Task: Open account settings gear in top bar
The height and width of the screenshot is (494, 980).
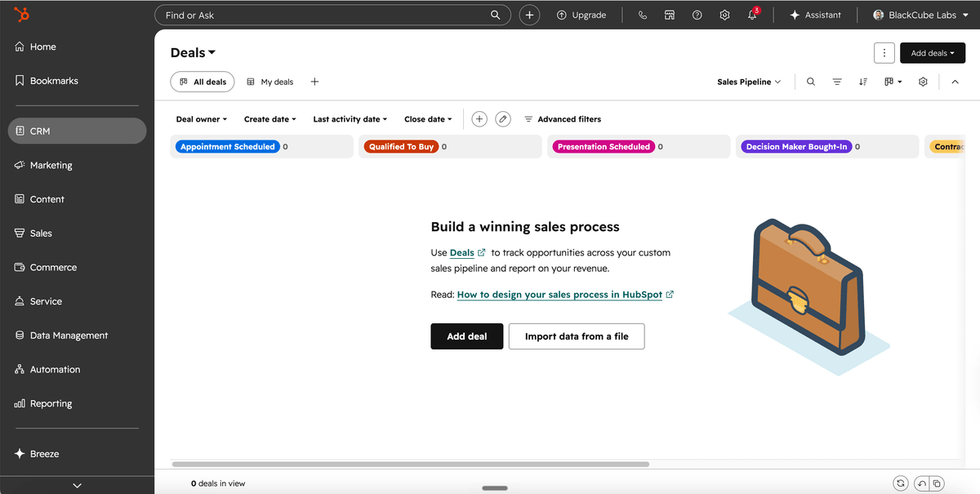Action: 724,15
